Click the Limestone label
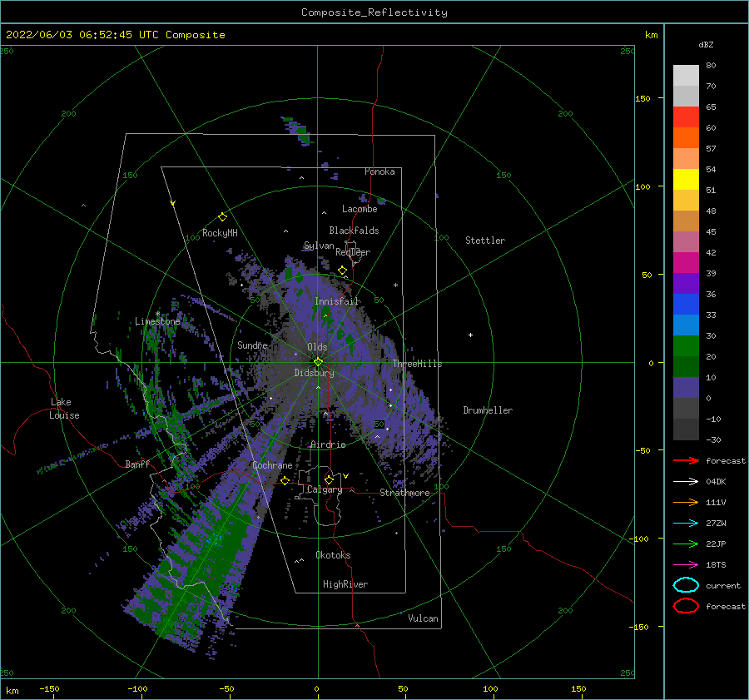Image resolution: width=749 pixels, height=700 pixels. [x=157, y=321]
